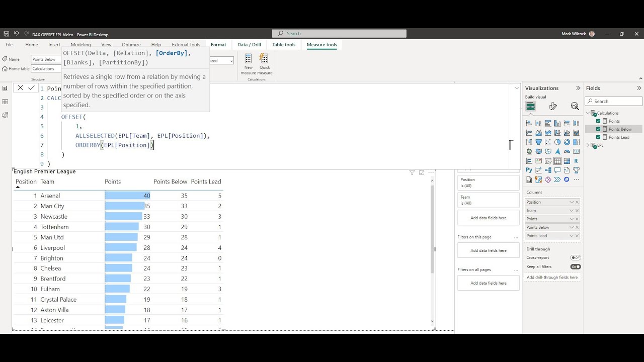Sort the table by the Points Lead header
This screenshot has width=644, height=362.
pos(206,182)
